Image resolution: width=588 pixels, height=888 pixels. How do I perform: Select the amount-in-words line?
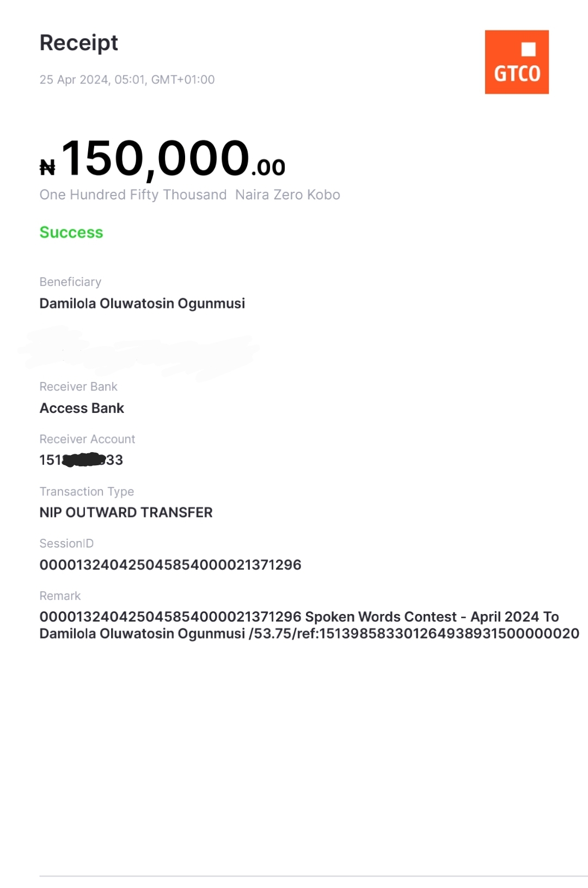(x=189, y=194)
